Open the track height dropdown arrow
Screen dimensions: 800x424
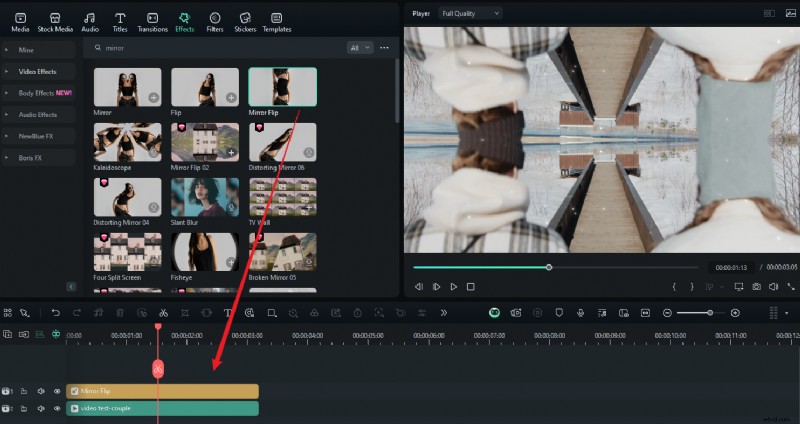tap(786, 313)
